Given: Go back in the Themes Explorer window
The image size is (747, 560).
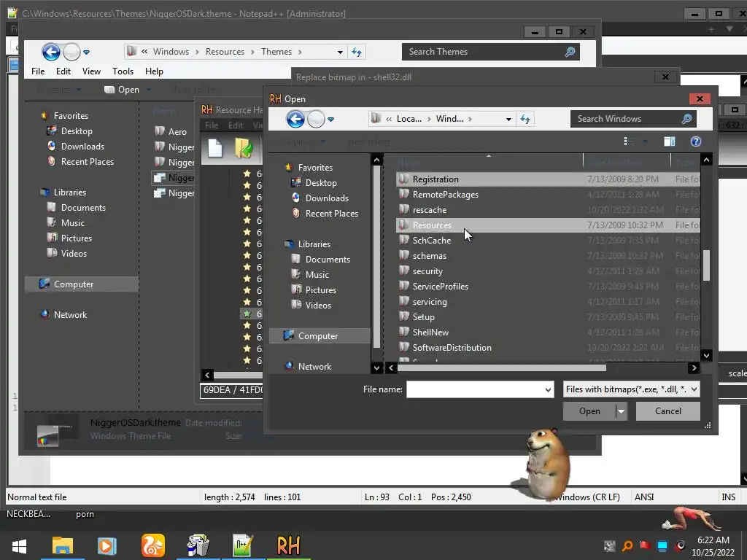Looking at the screenshot, I should tap(51, 52).
